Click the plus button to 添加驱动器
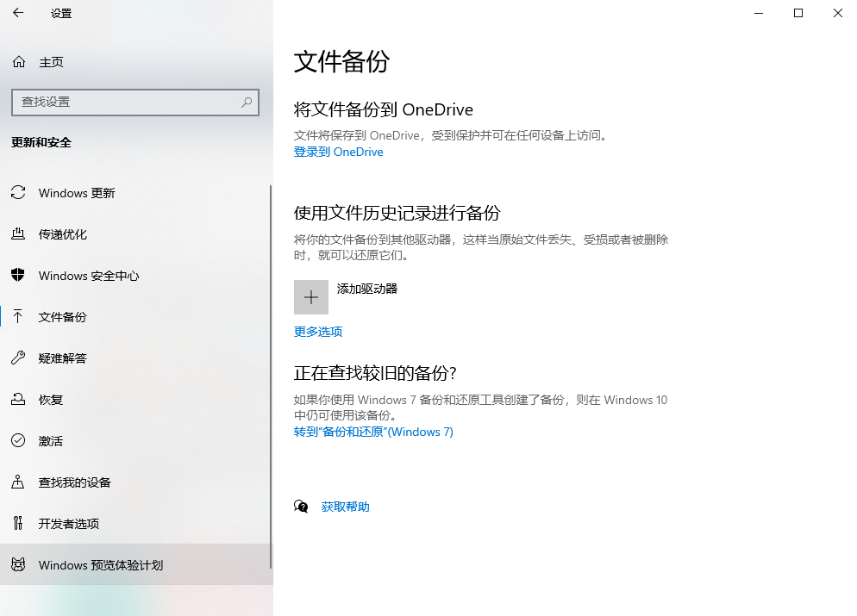Viewport: 857px width, 616px height. point(310,296)
